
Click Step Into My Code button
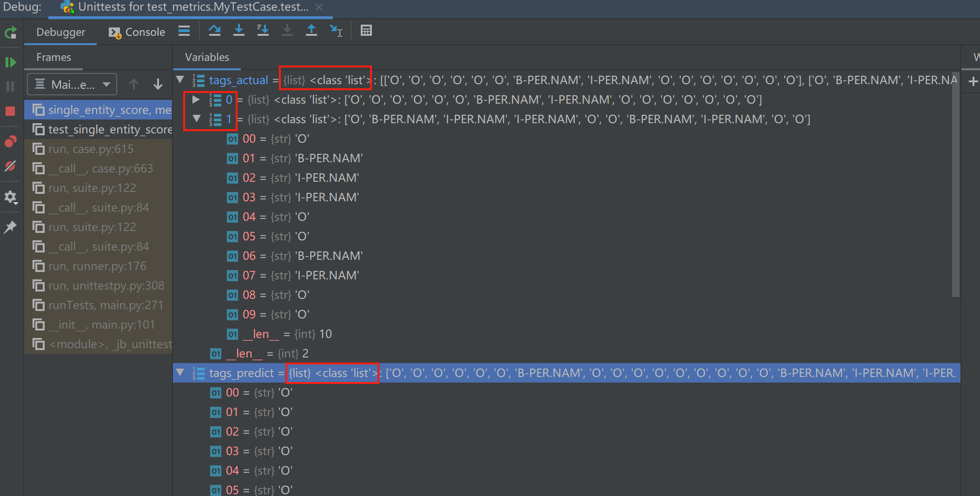(x=263, y=31)
